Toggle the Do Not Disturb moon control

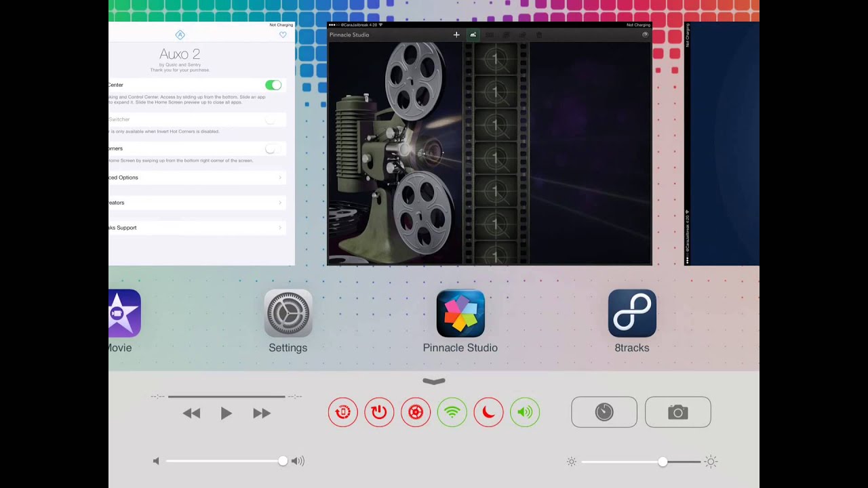488,412
